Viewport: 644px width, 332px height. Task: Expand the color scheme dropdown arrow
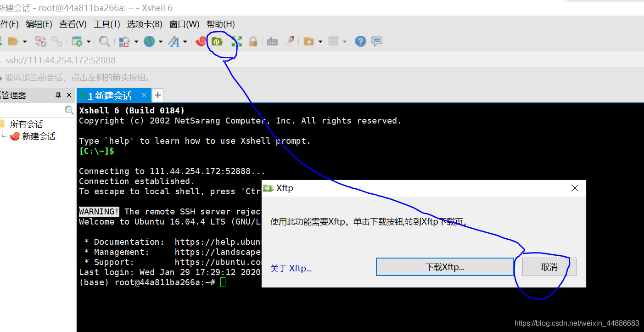(136, 42)
